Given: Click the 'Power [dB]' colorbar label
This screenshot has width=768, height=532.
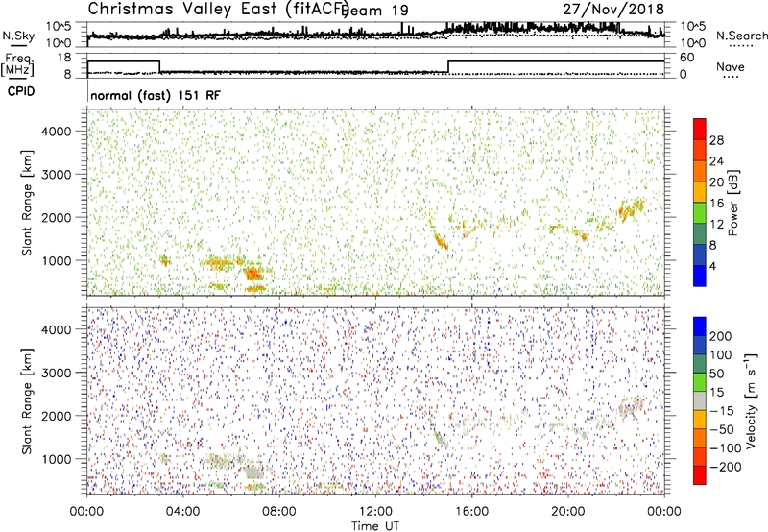Looking at the screenshot, I should click(733, 203).
